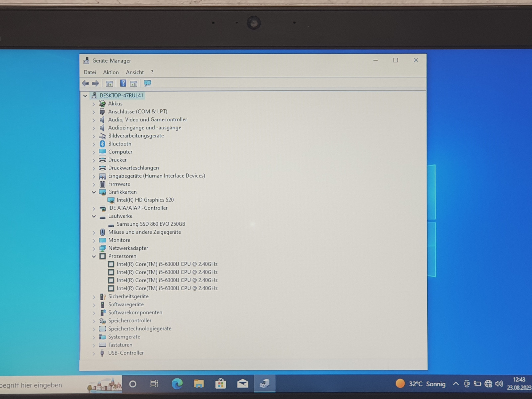Click the Forward arrow in the toolbar
Viewport: 532px width, 399px height.
click(95, 83)
